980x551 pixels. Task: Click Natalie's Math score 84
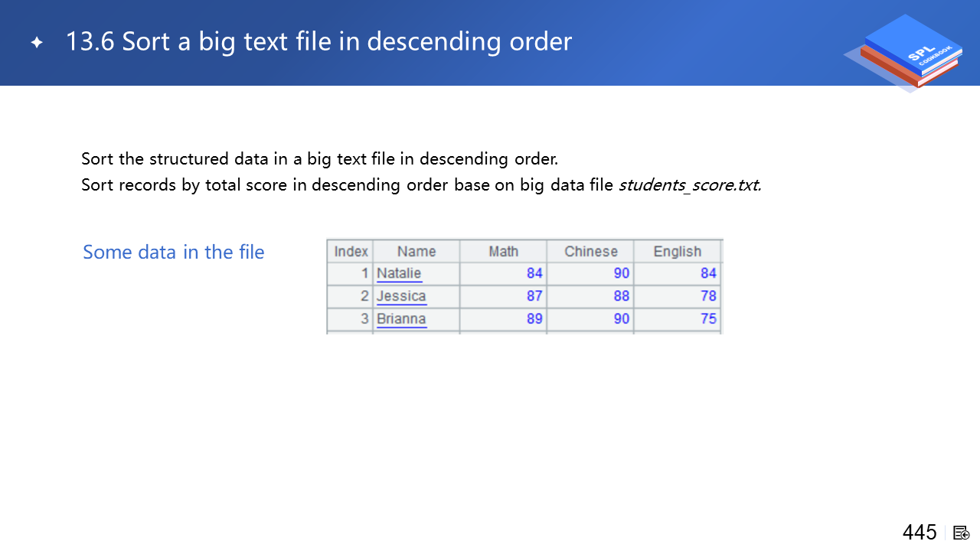click(x=534, y=274)
